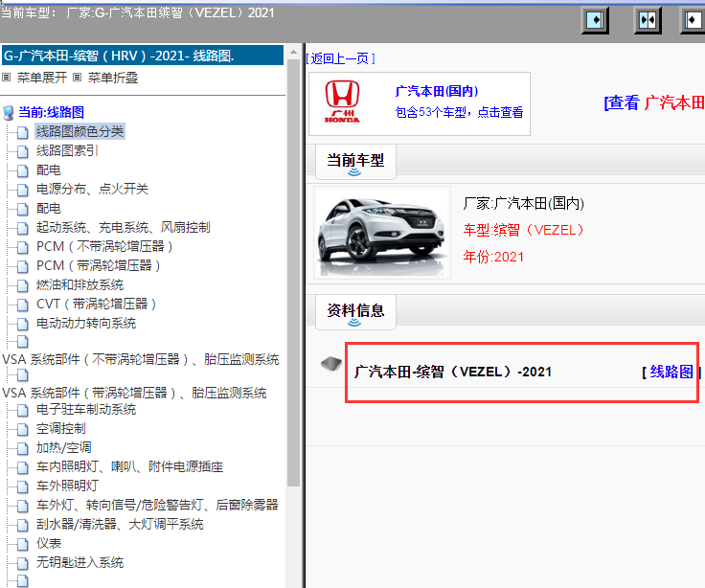Click page icon beside 电源分布、点火开关
This screenshot has width=705, height=588.
tap(23, 190)
